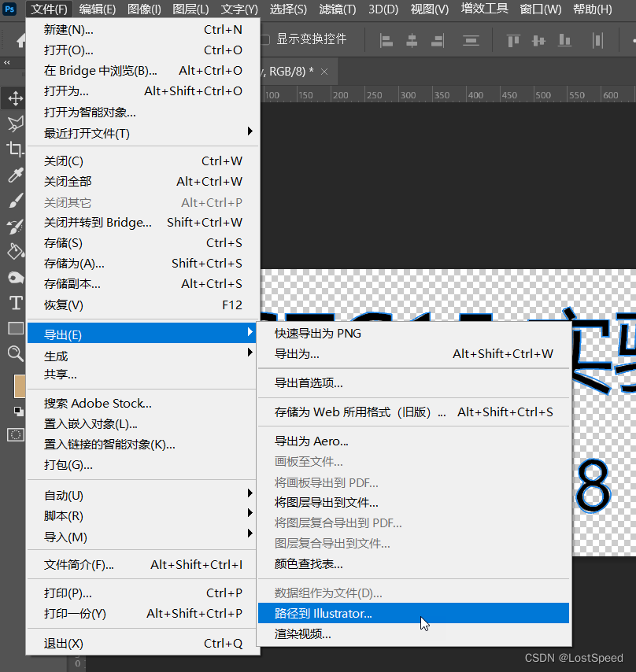636x672 pixels.
Task: Align vertical centers icon
Action: (x=538, y=41)
